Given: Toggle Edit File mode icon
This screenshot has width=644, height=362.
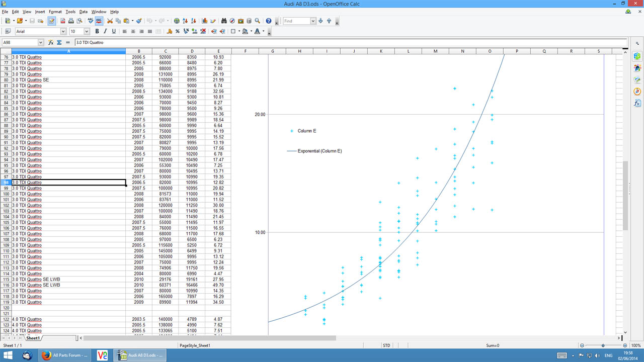Looking at the screenshot, I should (x=52, y=21).
